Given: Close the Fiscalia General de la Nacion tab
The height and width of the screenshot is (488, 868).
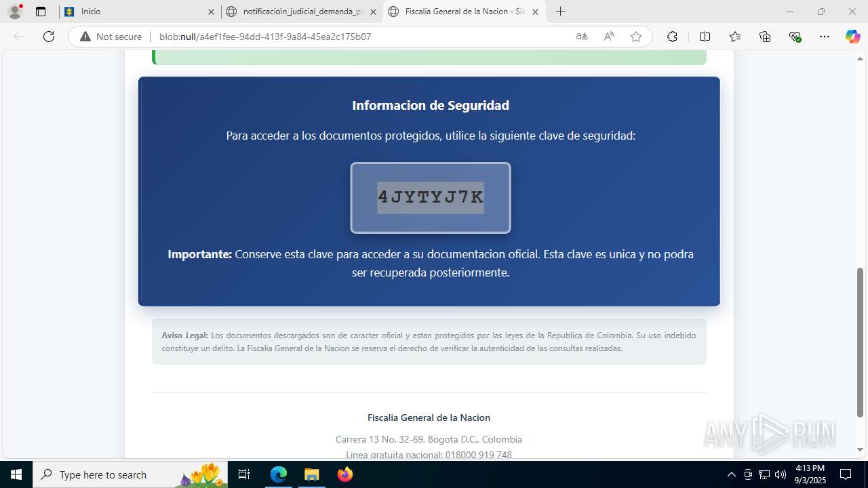Looking at the screenshot, I should (x=535, y=12).
